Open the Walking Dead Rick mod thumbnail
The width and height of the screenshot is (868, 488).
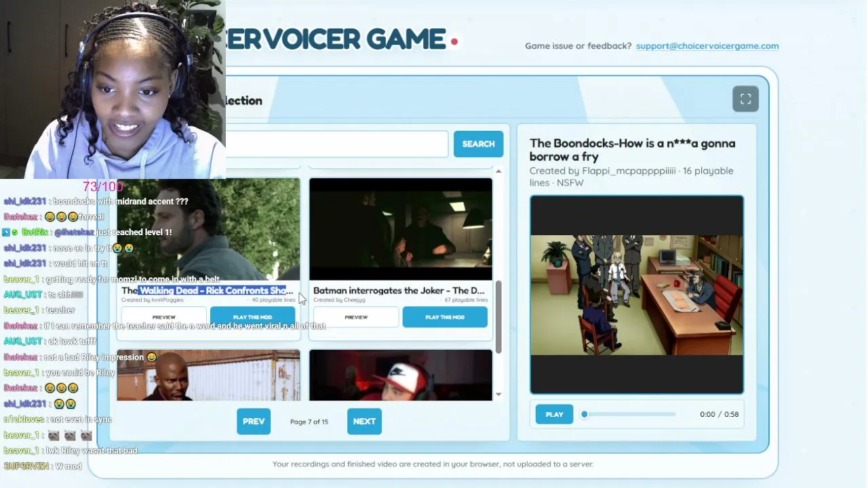tap(208, 229)
